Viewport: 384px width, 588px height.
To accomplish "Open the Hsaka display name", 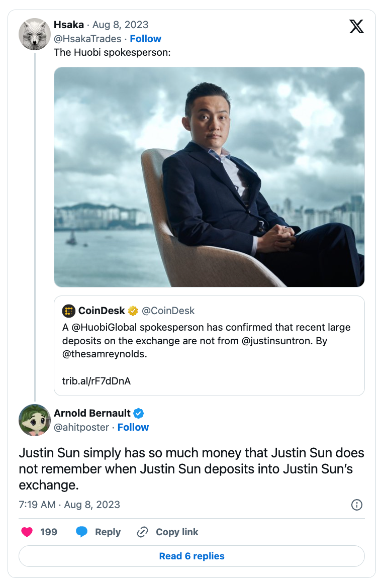I will coord(69,25).
